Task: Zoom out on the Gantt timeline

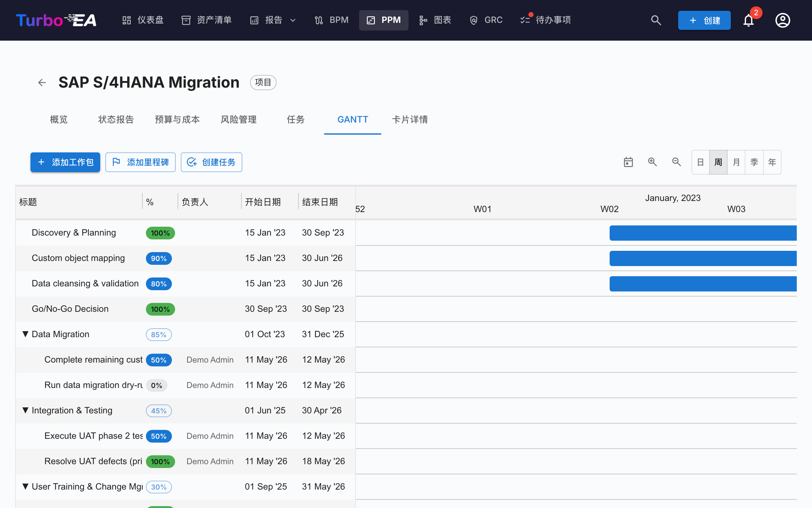Action: (x=677, y=162)
